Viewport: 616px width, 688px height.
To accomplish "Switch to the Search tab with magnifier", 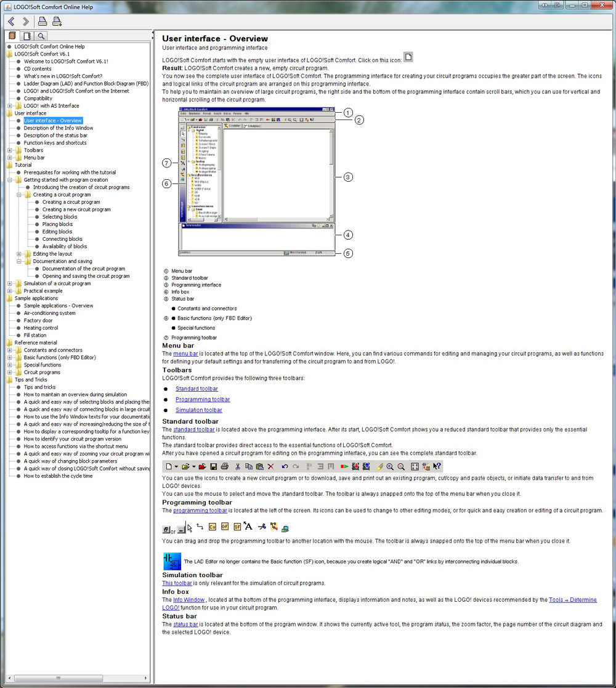I will coord(41,36).
